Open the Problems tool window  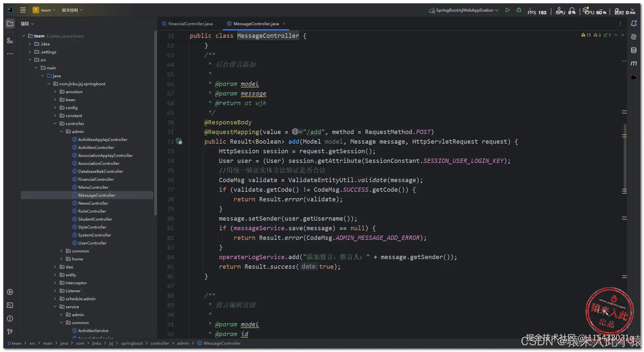(x=10, y=318)
